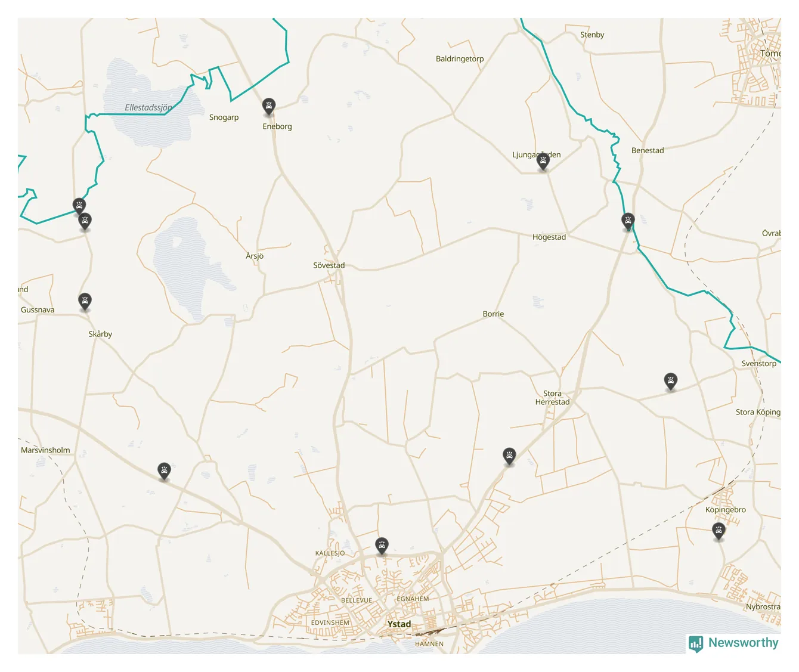
Task: Click the accident marker north of Skårby
Action: [x=85, y=301]
